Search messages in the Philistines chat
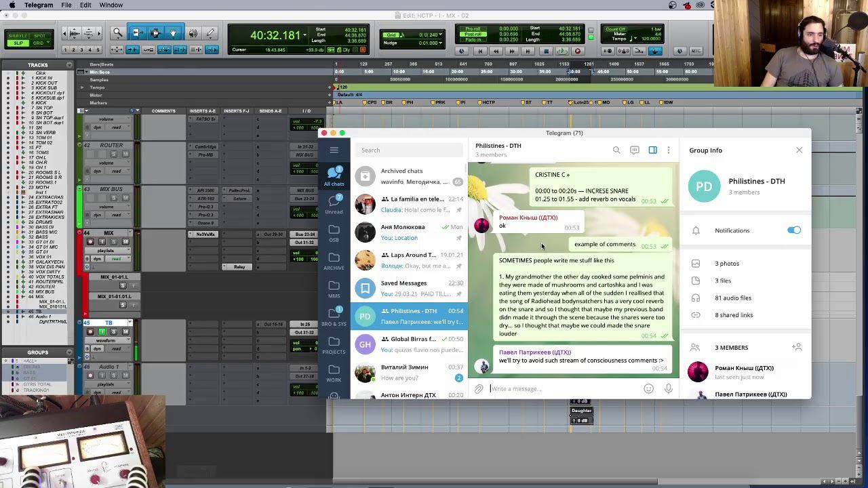This screenshot has height=488, width=868. [x=616, y=150]
